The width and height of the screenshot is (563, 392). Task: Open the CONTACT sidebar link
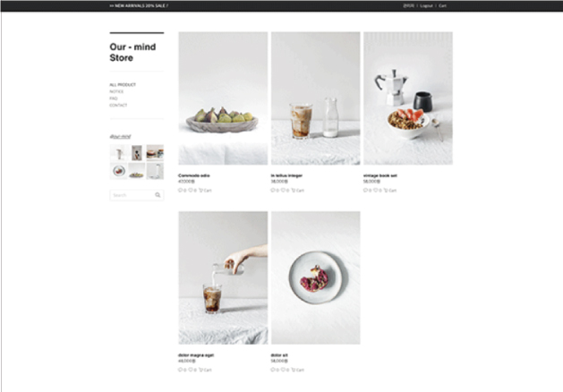coord(118,106)
